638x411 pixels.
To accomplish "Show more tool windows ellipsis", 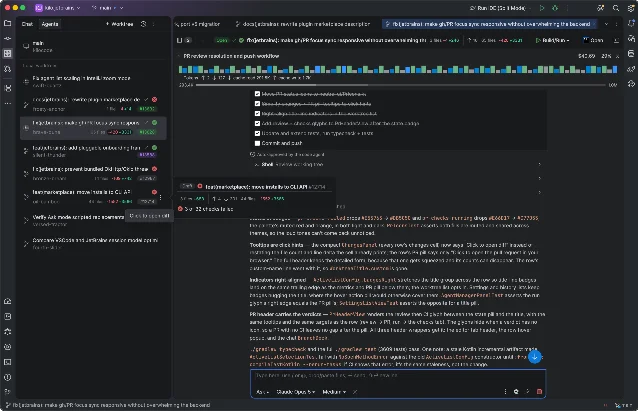I will [x=7, y=103].
